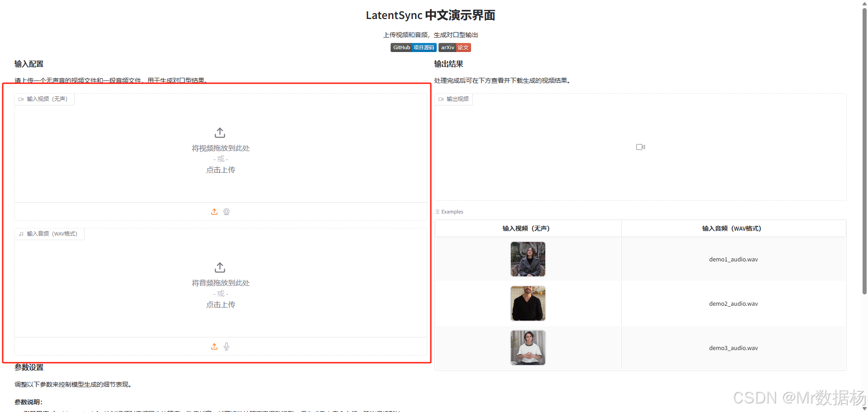
Task: Click the 将音频拖放到此处 drop text
Action: (x=221, y=283)
